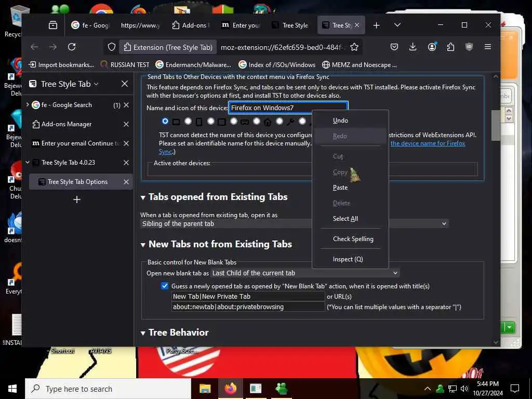
Task: Click the volume speaker tray icon
Action: (x=464, y=389)
